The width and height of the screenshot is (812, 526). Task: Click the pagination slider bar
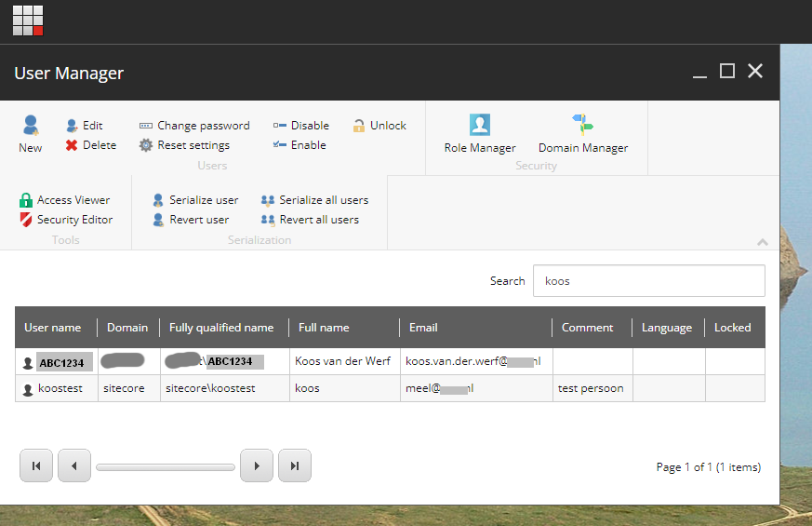[166, 466]
